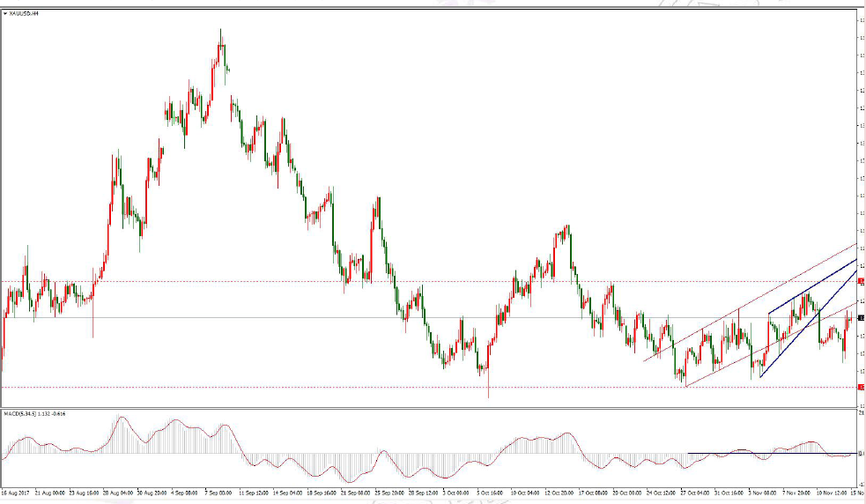Click the 21 Aug 00:00 time label
The width and height of the screenshot is (866, 504).
tap(49, 493)
